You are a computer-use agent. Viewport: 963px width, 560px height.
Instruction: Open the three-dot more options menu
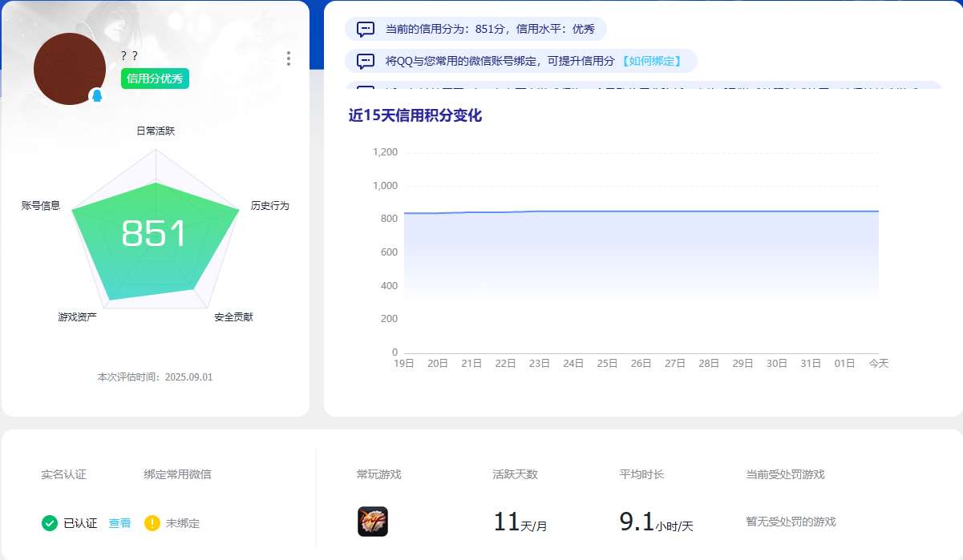289,58
